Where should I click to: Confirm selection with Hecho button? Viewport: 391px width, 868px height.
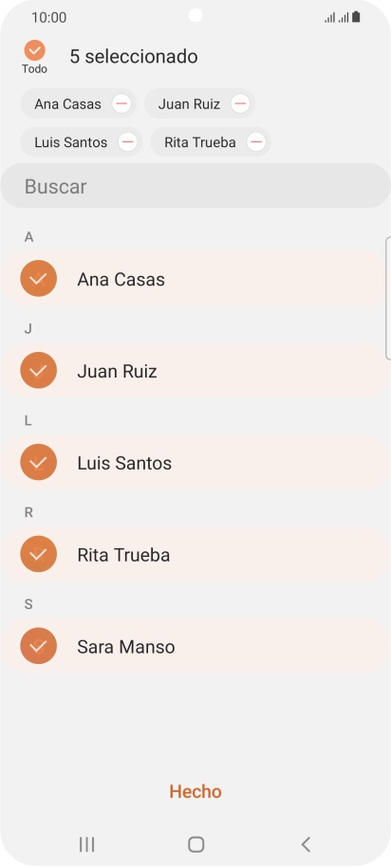(x=195, y=791)
